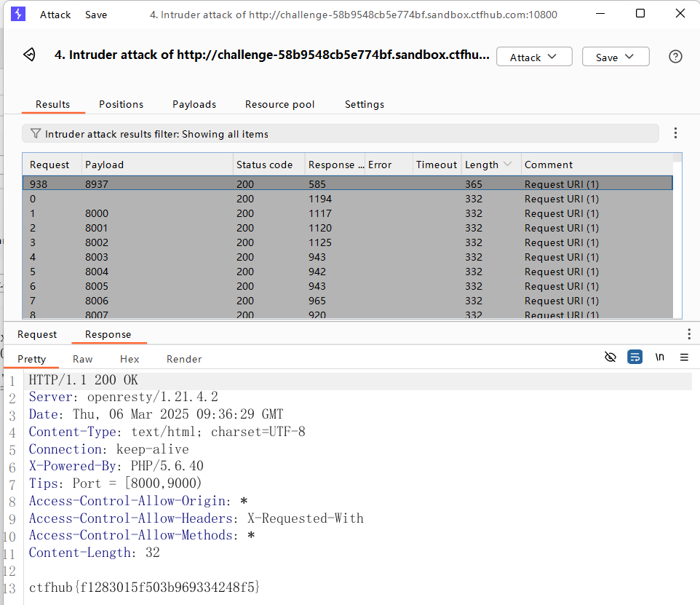
Task: Open the response editor hamburger menu
Action: 684,357
